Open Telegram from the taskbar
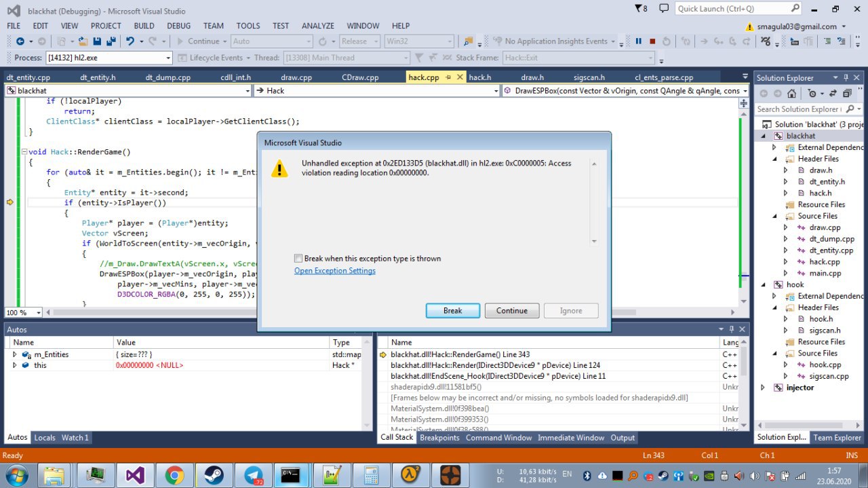This screenshot has height=488, width=868. click(254, 474)
